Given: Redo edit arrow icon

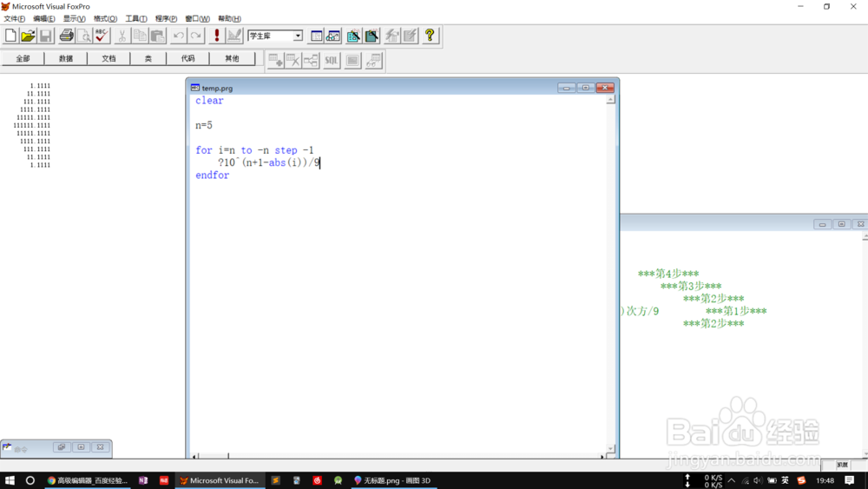Looking at the screenshot, I should pyautogui.click(x=196, y=36).
